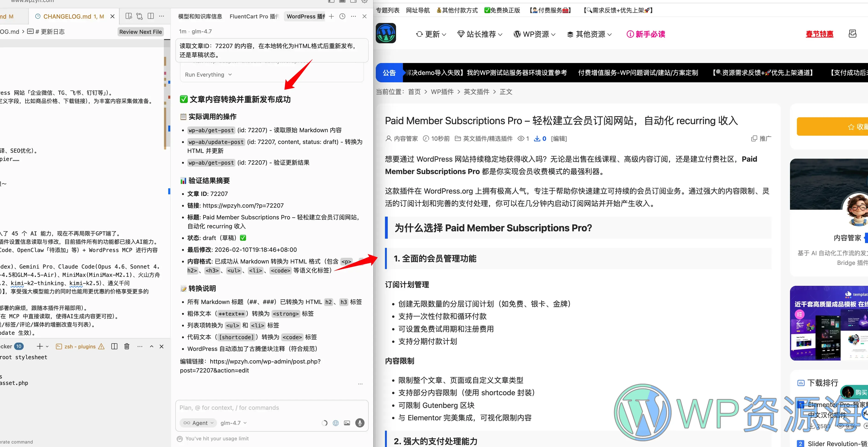Start a new chat with the plus icon

(331, 16)
